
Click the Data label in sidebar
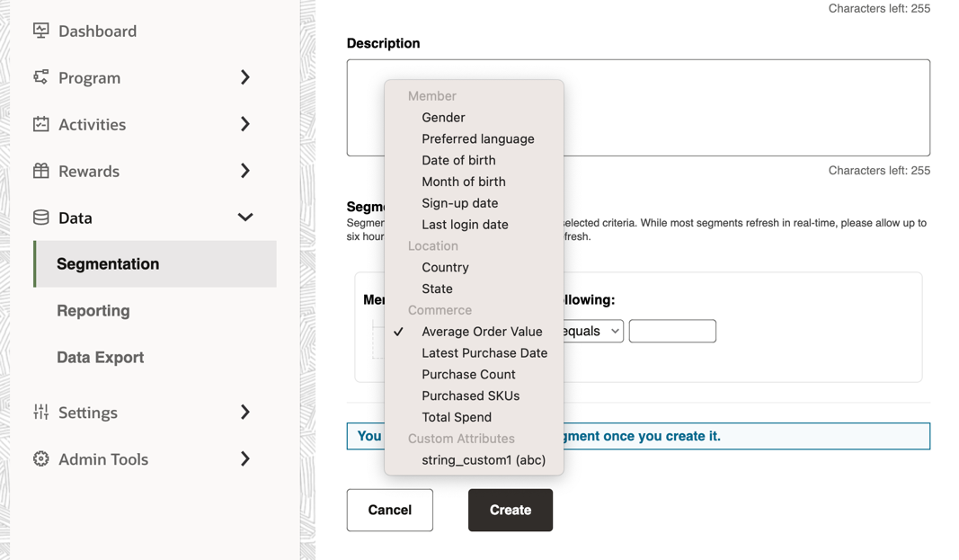[75, 218]
